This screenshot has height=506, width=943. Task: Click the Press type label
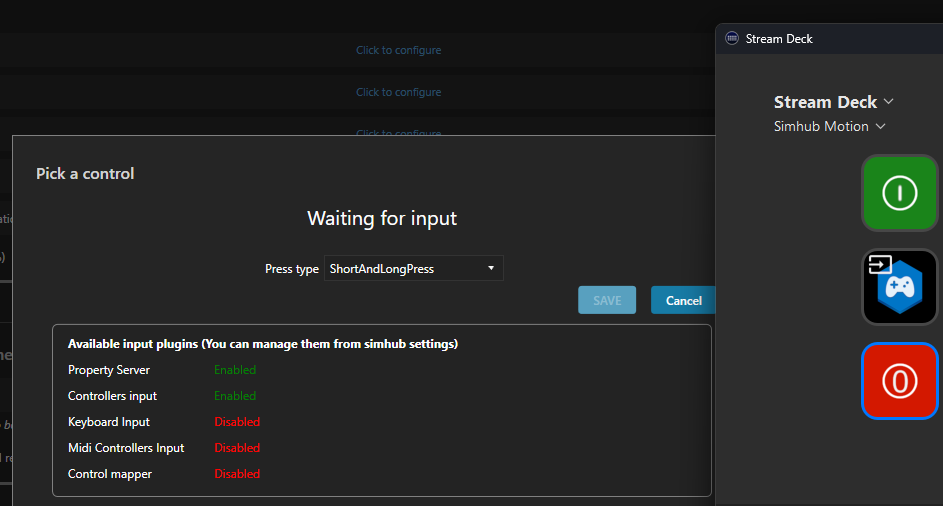[292, 269]
